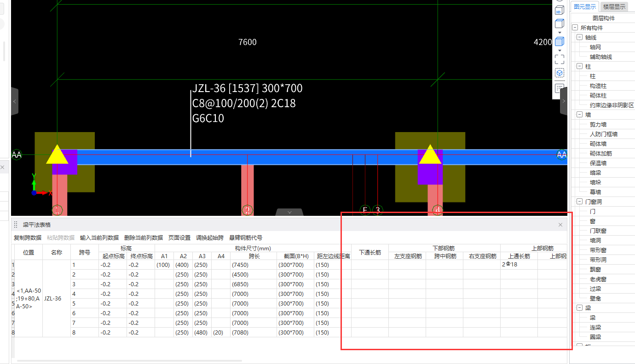Select 轴网 in the component tree
Screen dimensions: 635x364
click(x=595, y=47)
